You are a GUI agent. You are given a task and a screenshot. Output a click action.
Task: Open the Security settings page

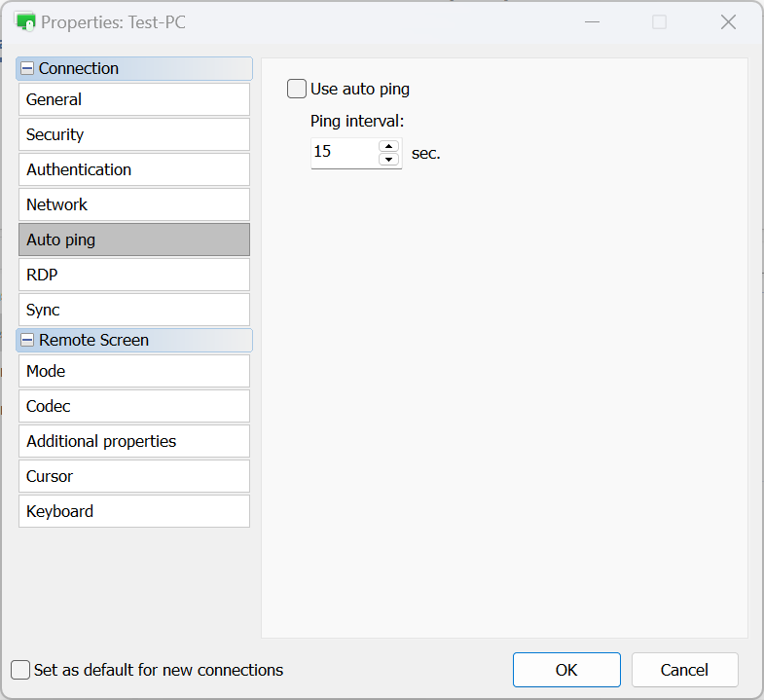134,134
